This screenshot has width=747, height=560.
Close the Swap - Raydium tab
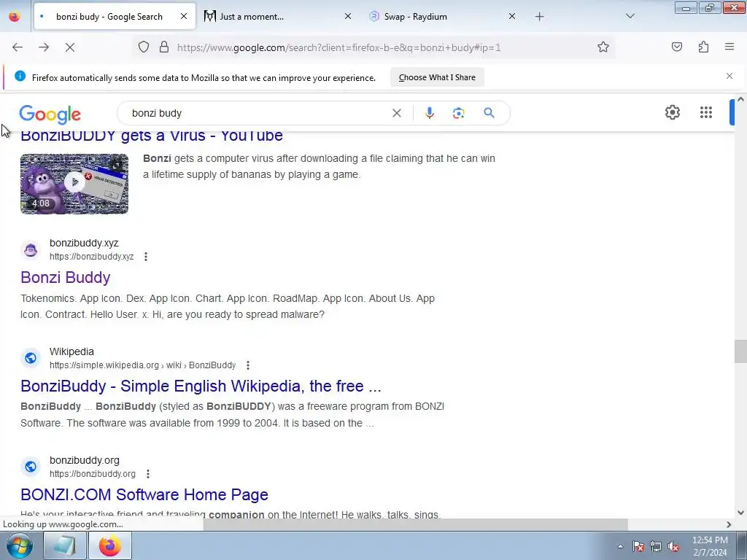point(512,16)
